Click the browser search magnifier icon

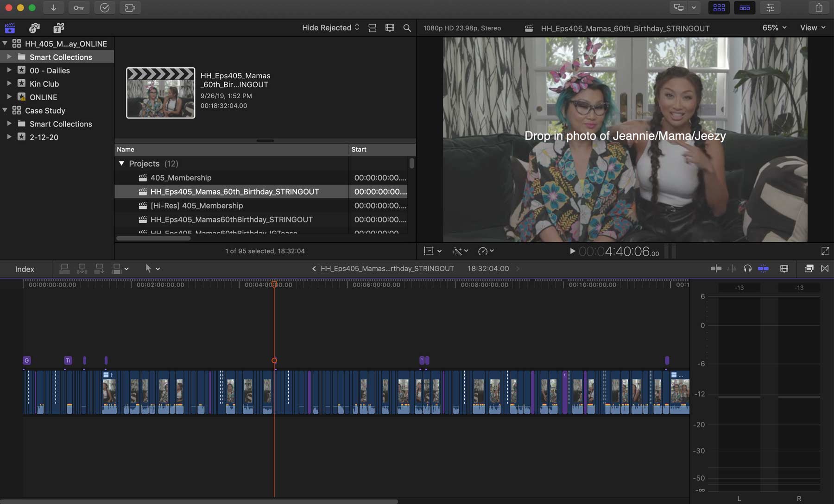click(407, 28)
